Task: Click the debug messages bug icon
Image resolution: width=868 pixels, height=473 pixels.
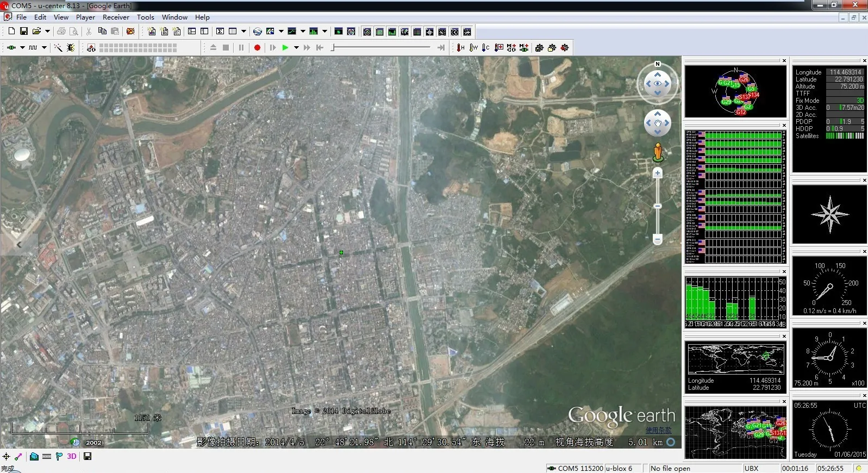Action: point(71,48)
